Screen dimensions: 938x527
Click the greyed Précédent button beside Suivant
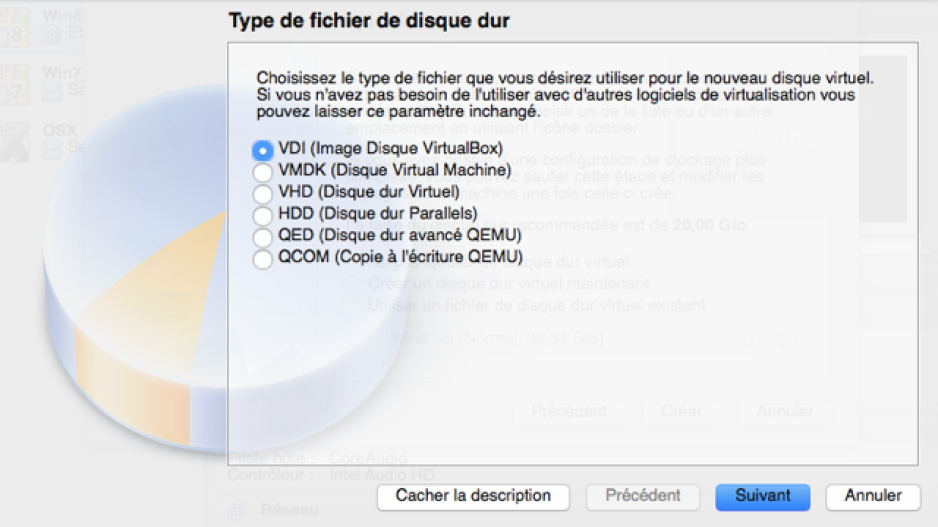(643, 496)
